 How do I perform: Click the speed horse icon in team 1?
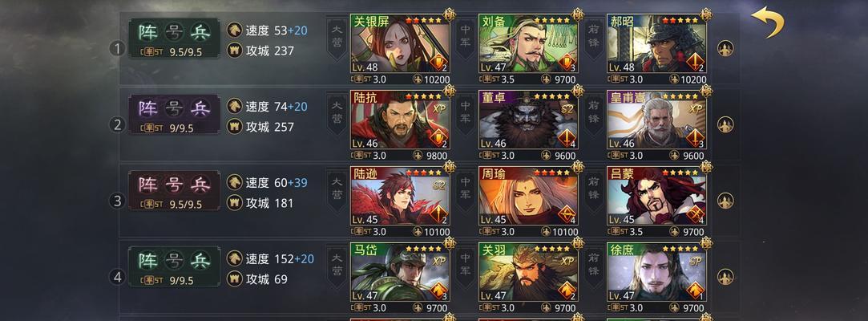[x=235, y=30]
